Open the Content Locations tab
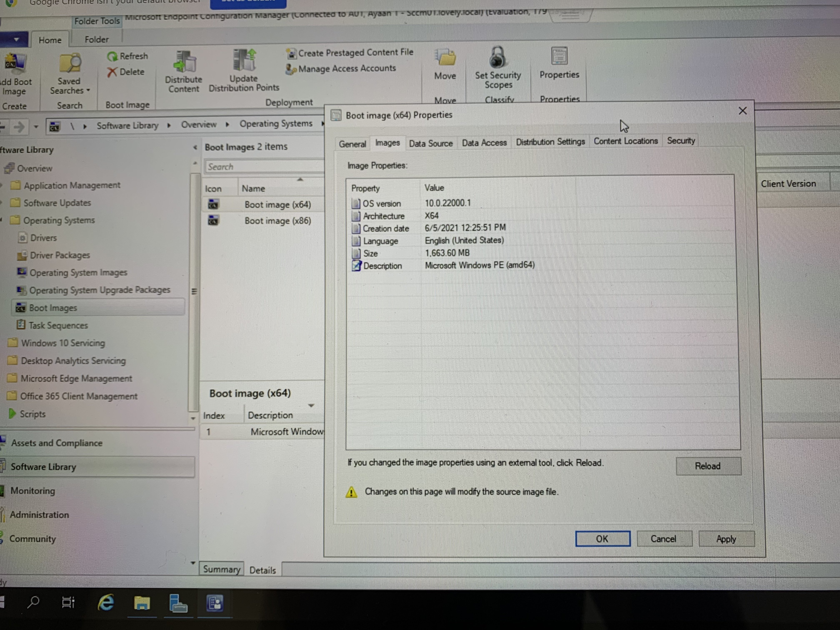The width and height of the screenshot is (840, 630). point(625,141)
